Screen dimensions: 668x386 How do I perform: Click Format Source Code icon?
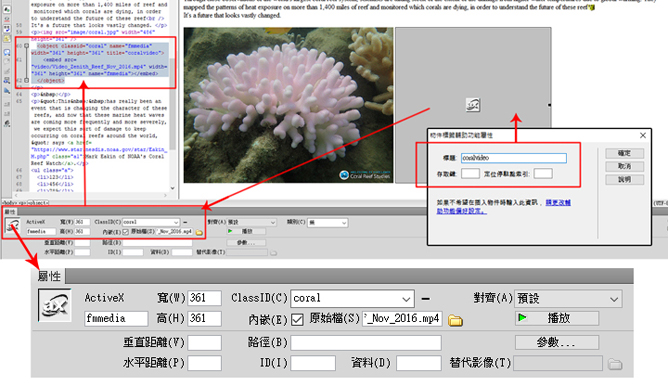pos(7,124)
